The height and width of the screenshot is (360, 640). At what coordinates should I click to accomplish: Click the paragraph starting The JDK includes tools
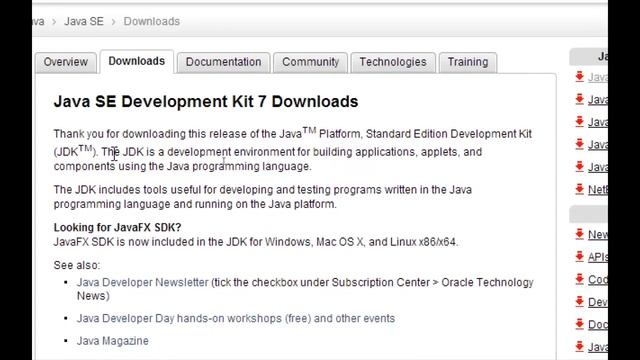(x=263, y=197)
